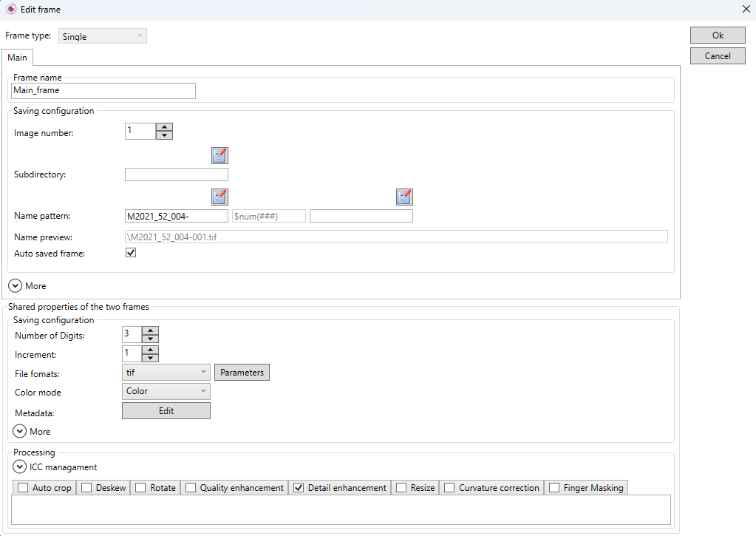Collapse the ICC managament section
This screenshot has width=756, height=536.
point(20,467)
